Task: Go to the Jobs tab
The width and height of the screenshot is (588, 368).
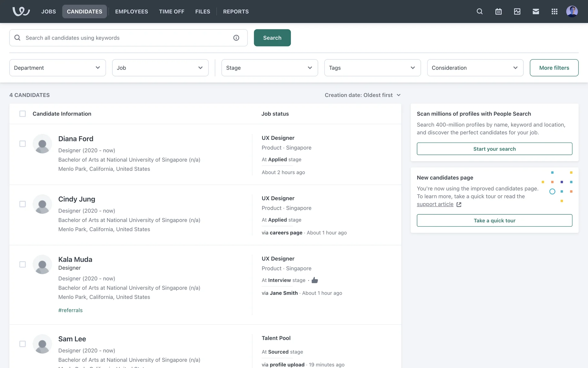Action: point(49,12)
